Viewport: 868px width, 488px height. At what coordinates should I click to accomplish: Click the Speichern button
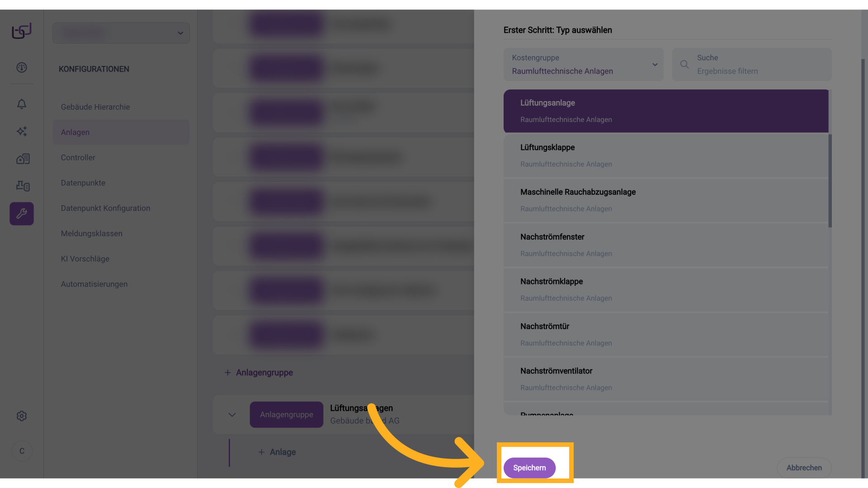529,468
